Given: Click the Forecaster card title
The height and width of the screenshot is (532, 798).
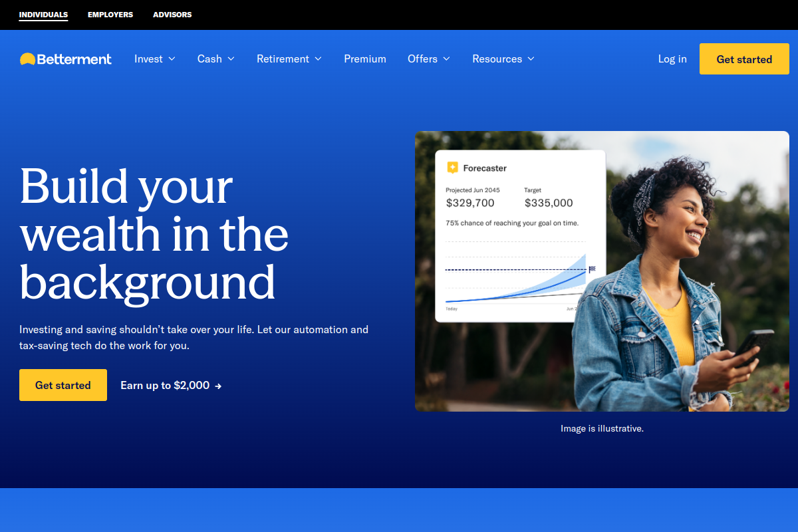Looking at the screenshot, I should (485, 168).
